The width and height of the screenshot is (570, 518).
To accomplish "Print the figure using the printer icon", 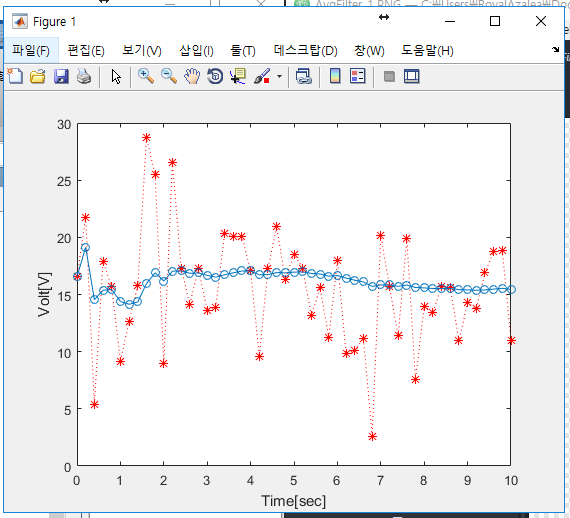I will tap(84, 76).
